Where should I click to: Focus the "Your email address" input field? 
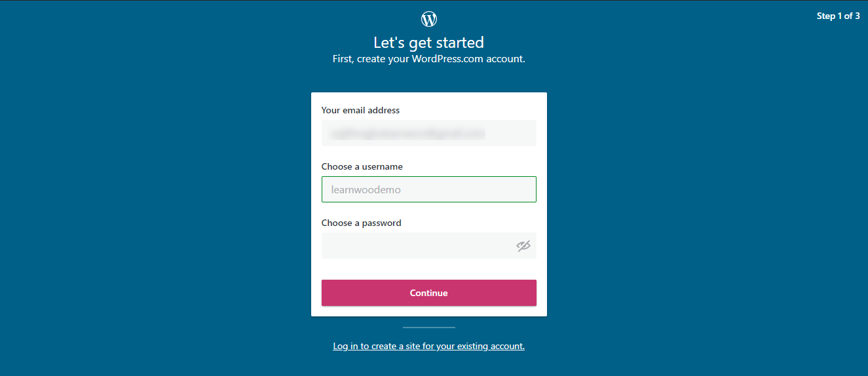428,133
